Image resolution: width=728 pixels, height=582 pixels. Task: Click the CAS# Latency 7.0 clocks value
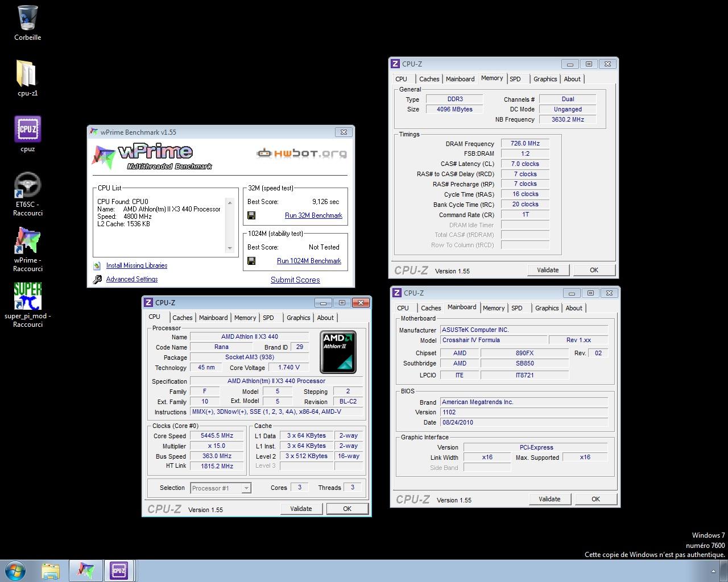(525, 164)
